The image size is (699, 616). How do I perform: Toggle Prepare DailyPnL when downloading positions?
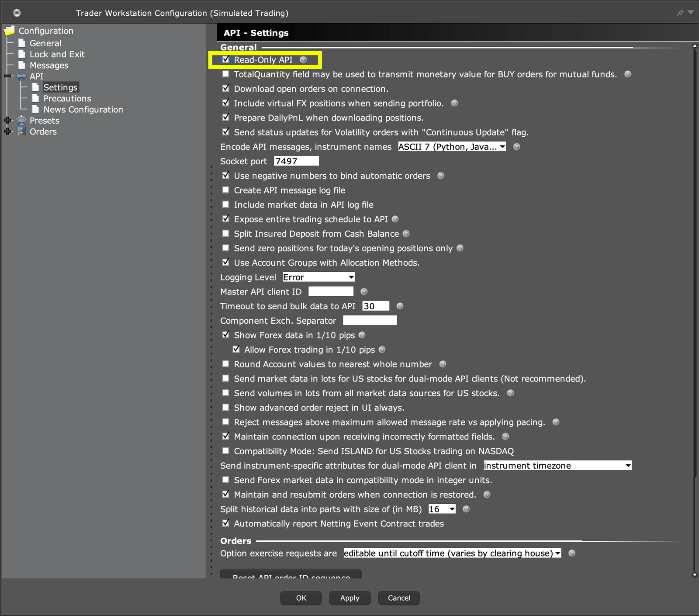(226, 117)
